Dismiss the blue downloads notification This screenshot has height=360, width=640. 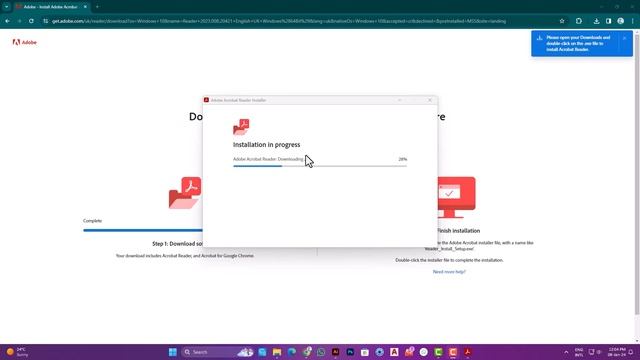tap(624, 38)
